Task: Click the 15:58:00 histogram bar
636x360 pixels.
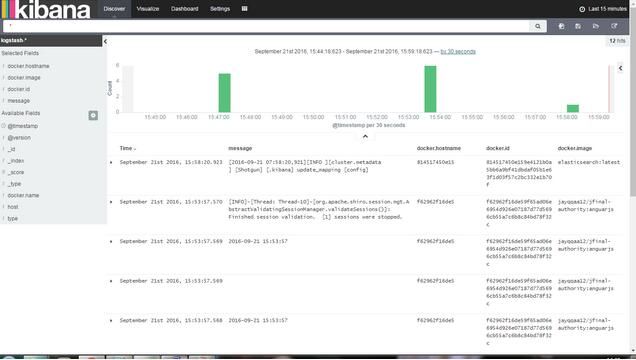Action: click(x=573, y=108)
